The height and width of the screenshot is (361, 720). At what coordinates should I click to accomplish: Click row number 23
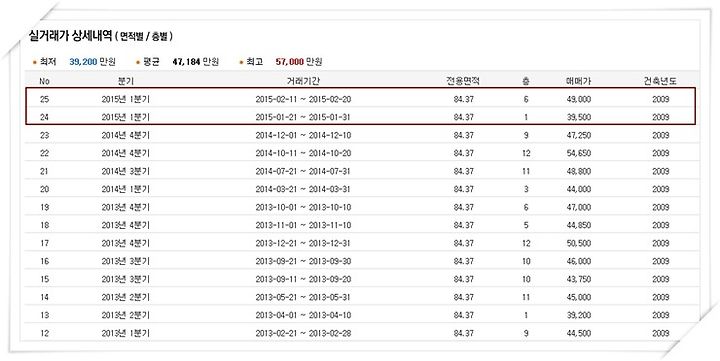point(45,135)
